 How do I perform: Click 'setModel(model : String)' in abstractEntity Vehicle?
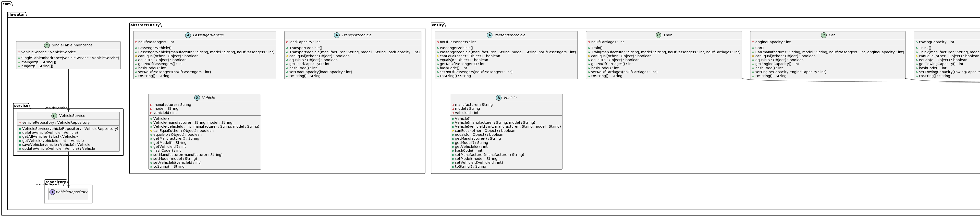175,159
